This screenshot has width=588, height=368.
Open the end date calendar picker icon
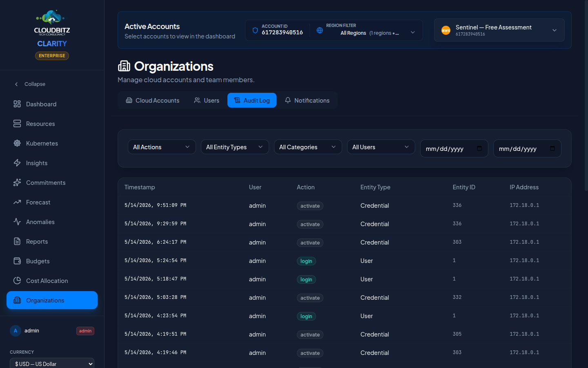tap(552, 148)
